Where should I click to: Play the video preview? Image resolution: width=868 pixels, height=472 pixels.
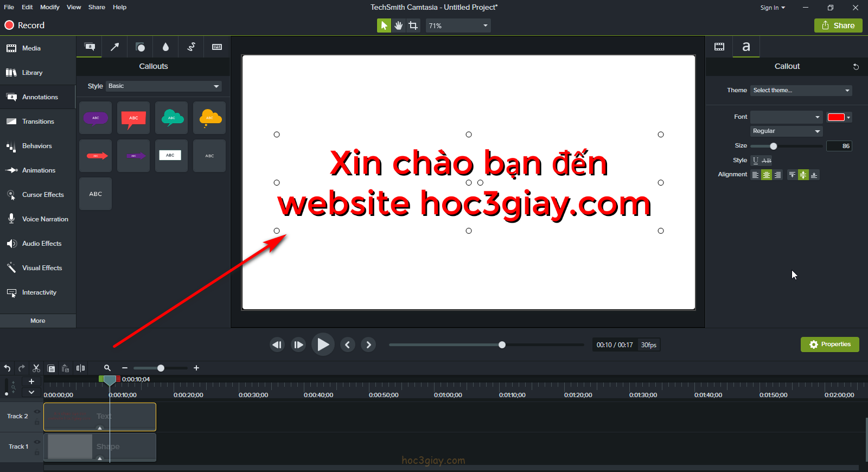[323, 345]
